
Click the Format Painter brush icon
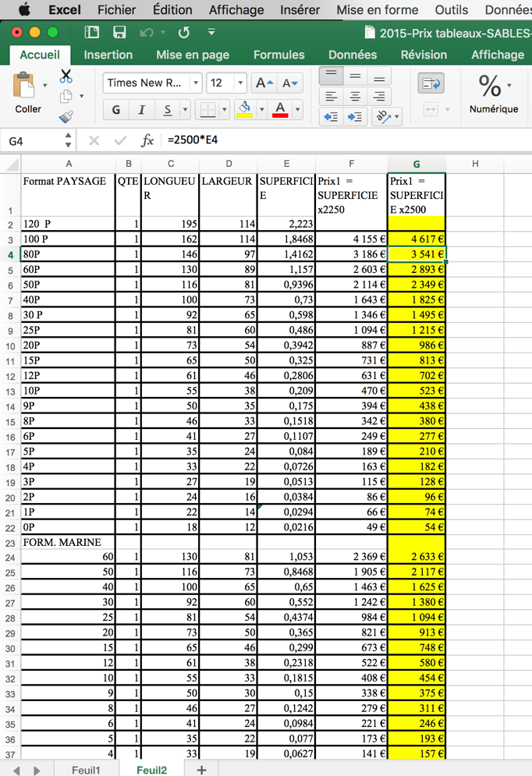[66, 116]
